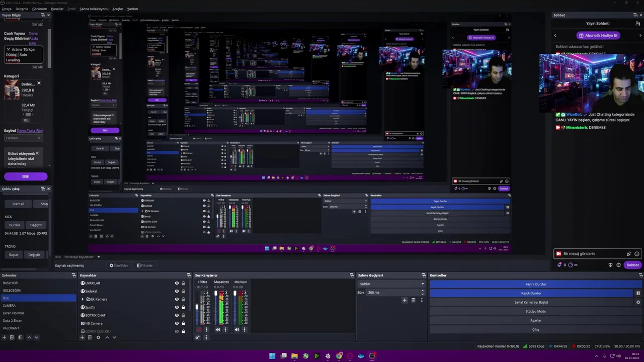This screenshot has width=644, height=362.
Task: Adjust +Filtre volume slider
Action: coord(197,307)
